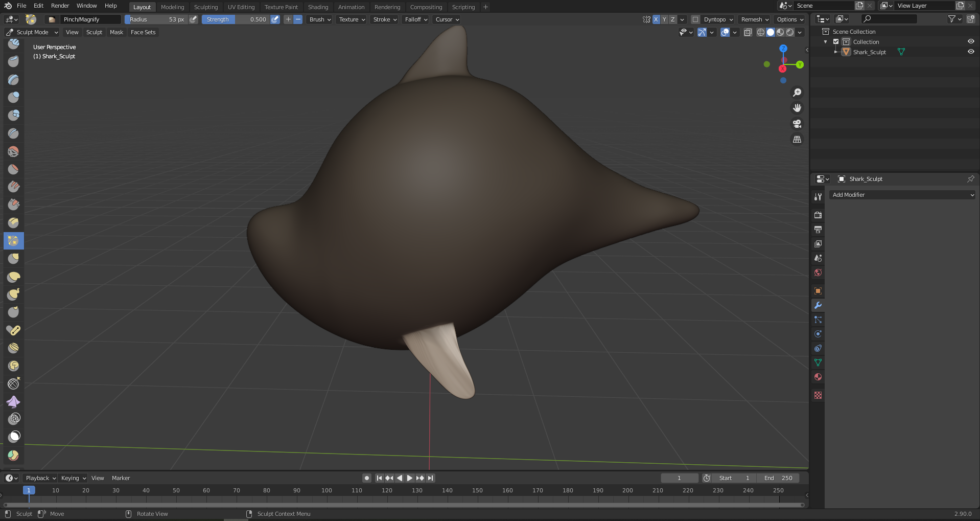The height and width of the screenshot is (521, 980).
Task: Hide Shark_Sculpt object with eye icon
Action: 971,52
